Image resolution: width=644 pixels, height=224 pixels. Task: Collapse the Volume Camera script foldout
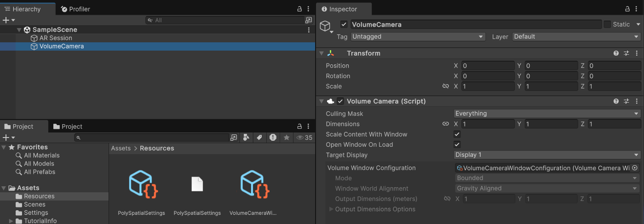[322, 101]
